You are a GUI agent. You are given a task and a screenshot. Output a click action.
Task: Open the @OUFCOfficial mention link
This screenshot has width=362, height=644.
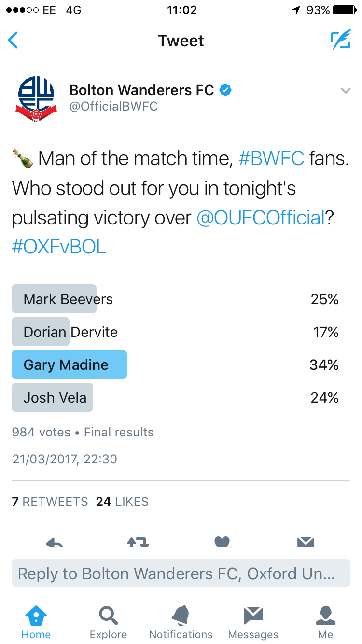click(261, 218)
